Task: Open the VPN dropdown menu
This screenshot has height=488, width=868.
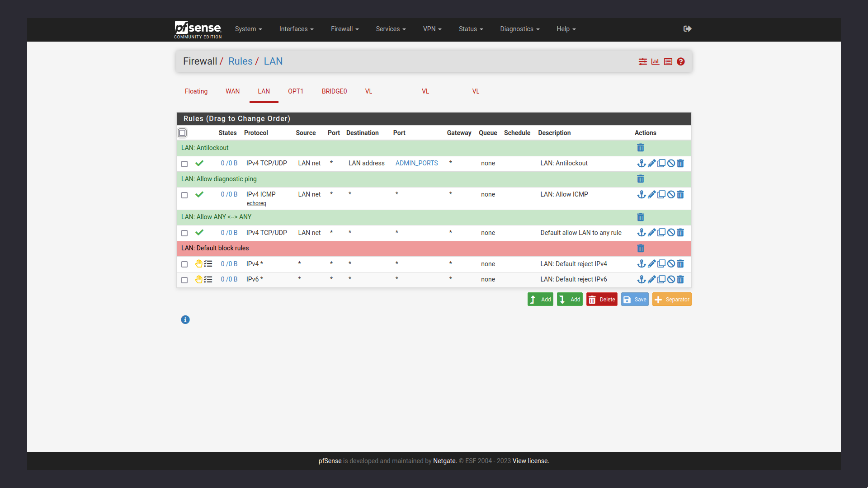Action: [432, 29]
